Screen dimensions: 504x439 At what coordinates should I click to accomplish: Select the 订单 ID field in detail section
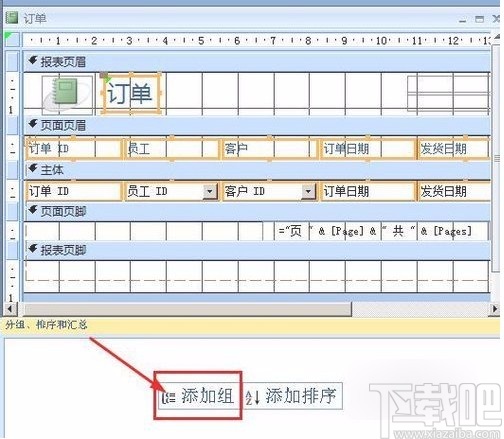73,191
